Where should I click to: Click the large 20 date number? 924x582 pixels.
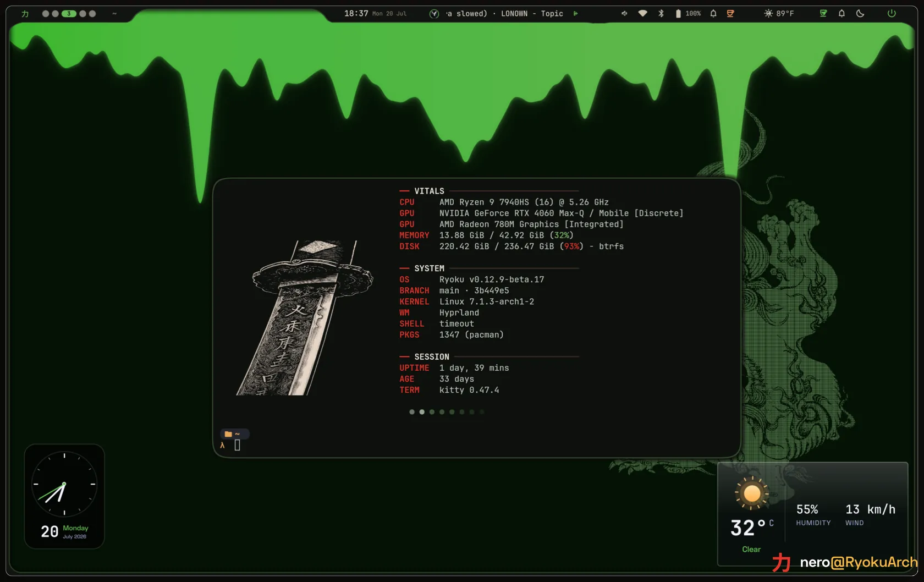click(x=50, y=531)
